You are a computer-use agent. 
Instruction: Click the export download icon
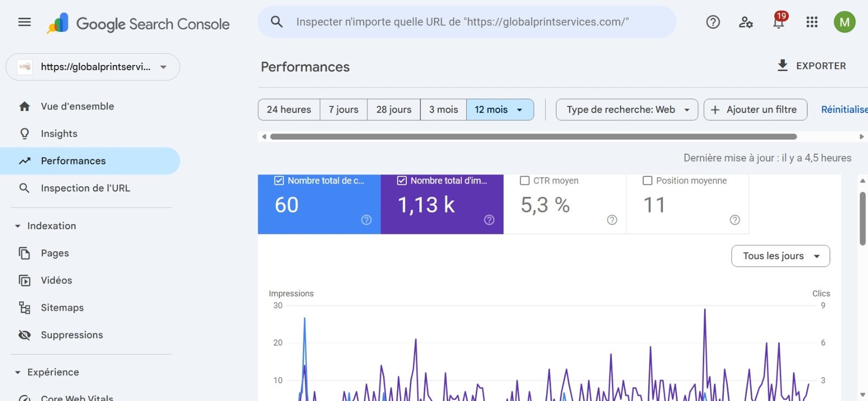pos(782,66)
